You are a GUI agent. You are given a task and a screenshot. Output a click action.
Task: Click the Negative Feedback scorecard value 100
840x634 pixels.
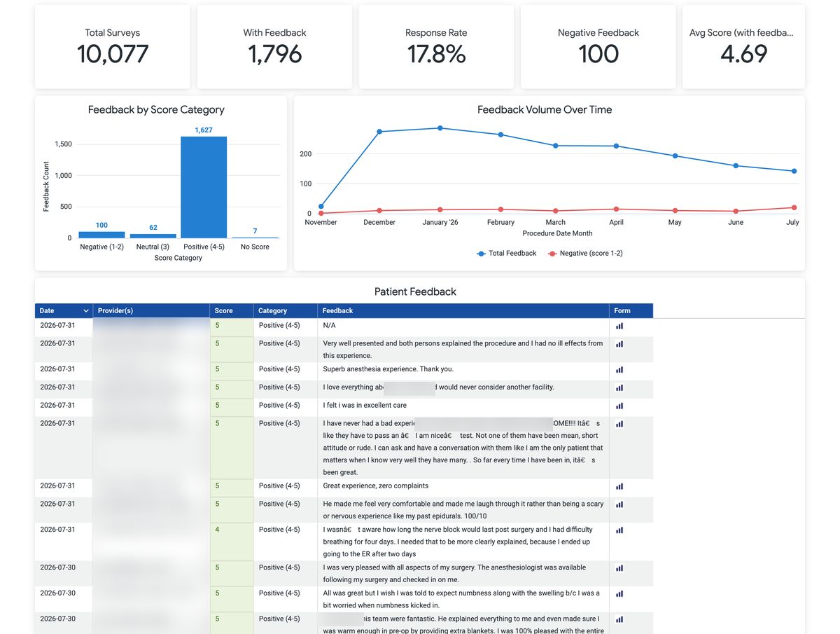click(x=598, y=54)
